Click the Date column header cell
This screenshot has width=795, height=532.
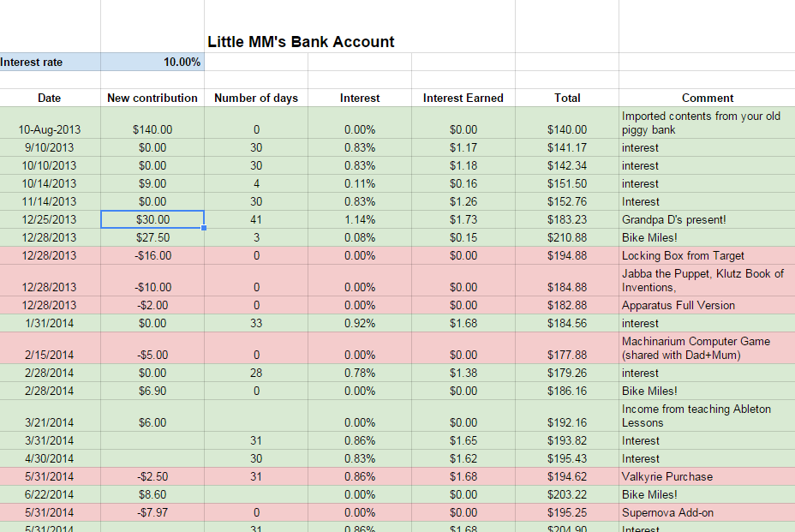[50, 98]
